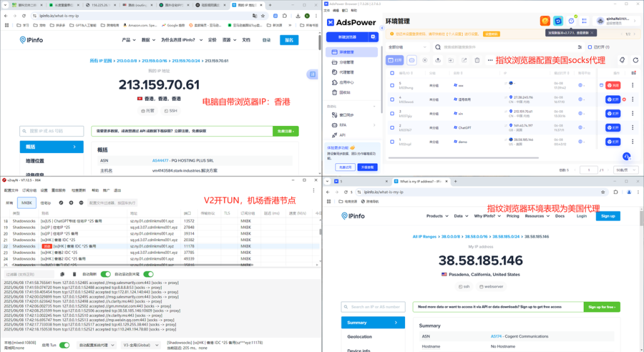Click the teal sync icon in AdsPower header

click(x=558, y=21)
